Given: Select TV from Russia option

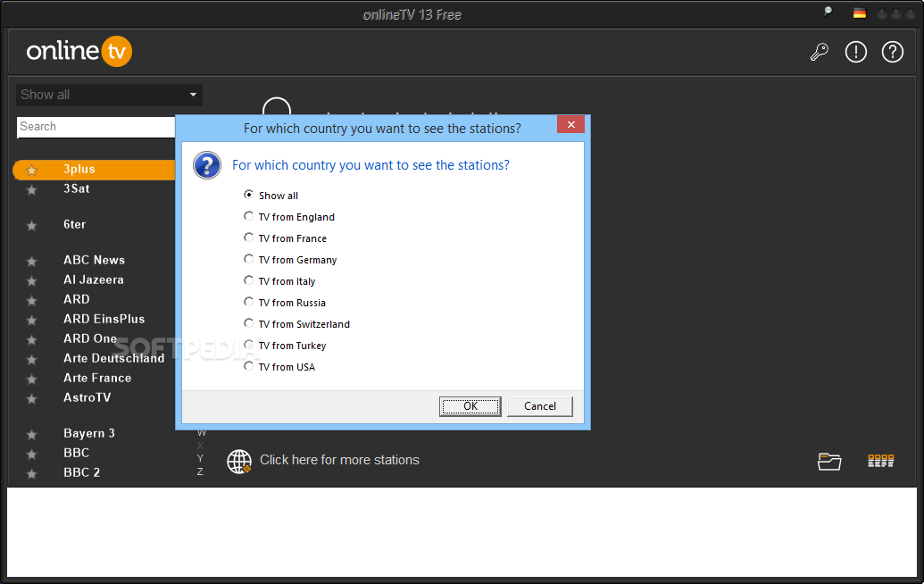Looking at the screenshot, I should point(249,302).
